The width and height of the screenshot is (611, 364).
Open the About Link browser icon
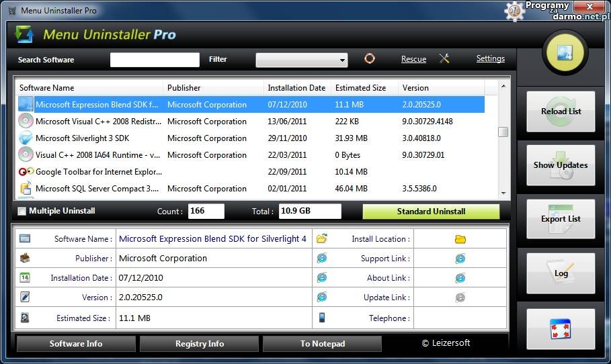tap(460, 278)
